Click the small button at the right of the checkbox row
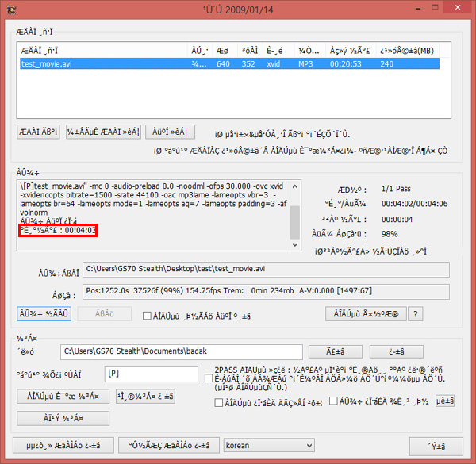 (445, 401)
